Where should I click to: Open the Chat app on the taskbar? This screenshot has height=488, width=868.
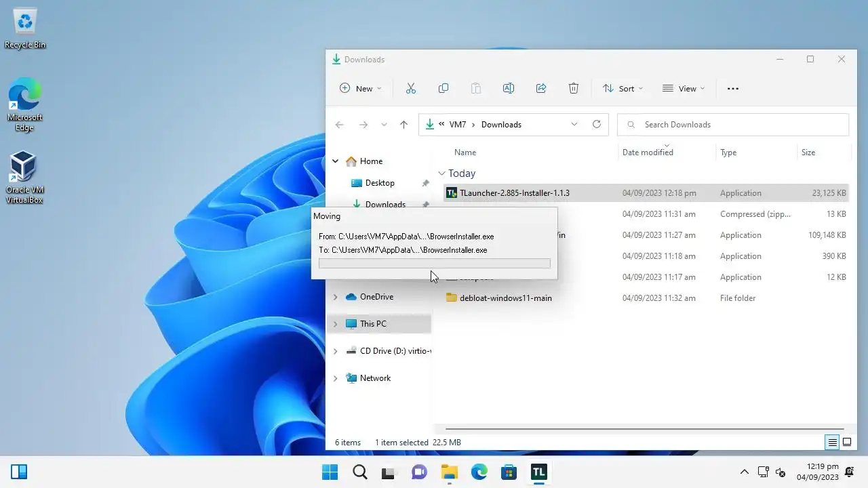pos(419,472)
